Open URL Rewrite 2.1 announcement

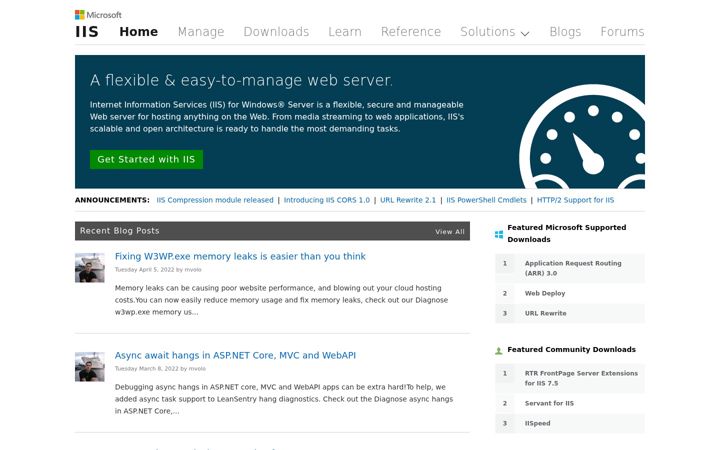(x=408, y=200)
